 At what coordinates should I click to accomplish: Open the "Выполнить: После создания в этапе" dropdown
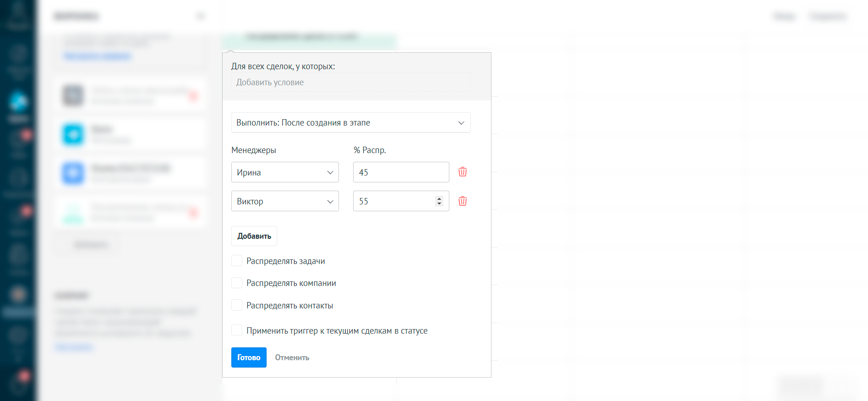(x=350, y=123)
